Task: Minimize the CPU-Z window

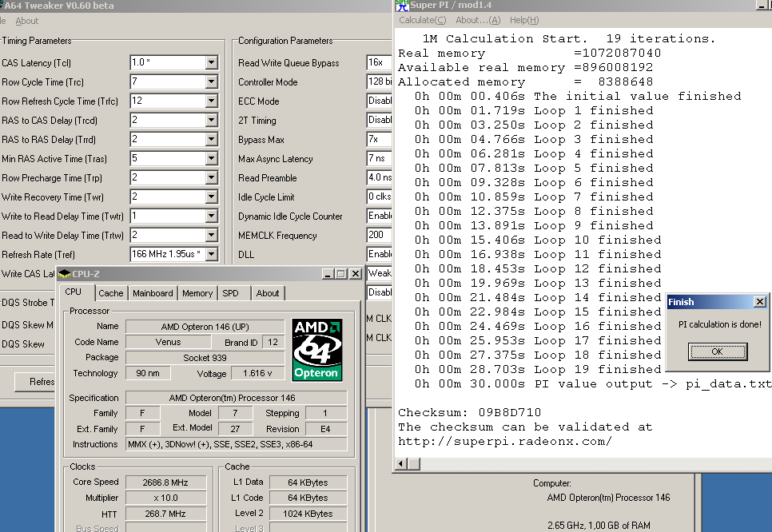Action: pyautogui.click(x=328, y=274)
